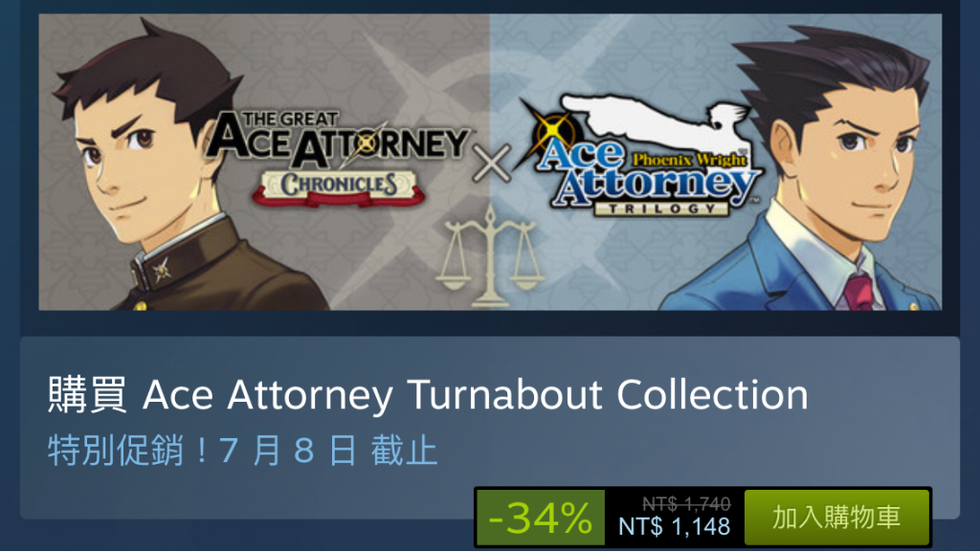Click the TRILOGY label under the logo
This screenshot has width=980, height=552.
click(661, 209)
